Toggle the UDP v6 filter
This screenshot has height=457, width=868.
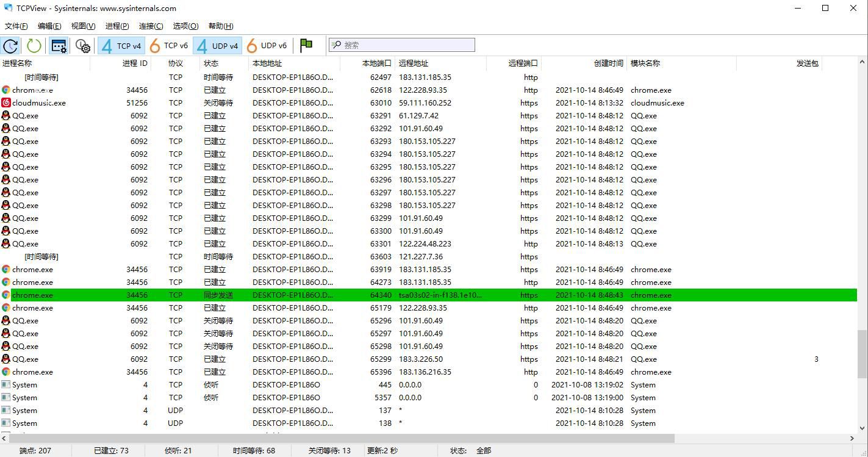point(267,46)
